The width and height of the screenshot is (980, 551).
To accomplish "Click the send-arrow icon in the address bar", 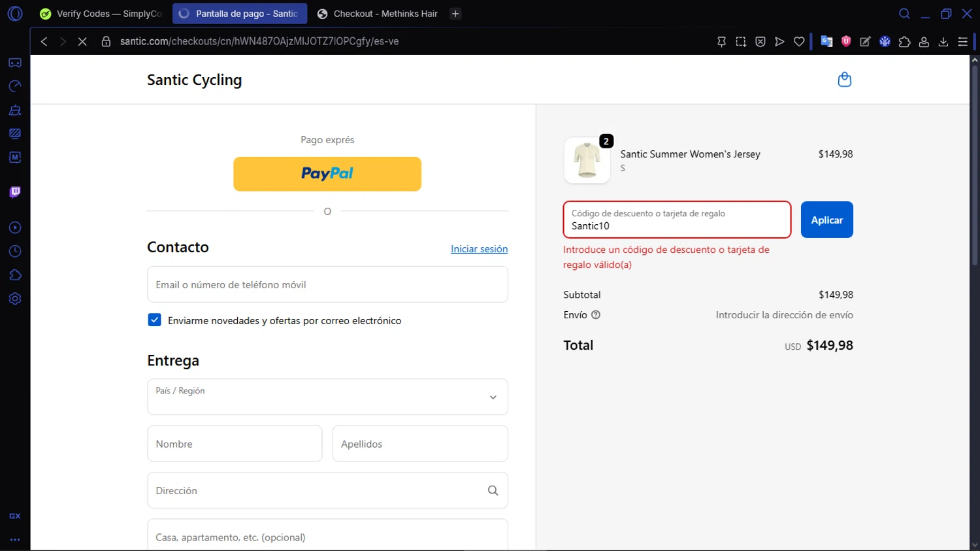I will click(779, 41).
